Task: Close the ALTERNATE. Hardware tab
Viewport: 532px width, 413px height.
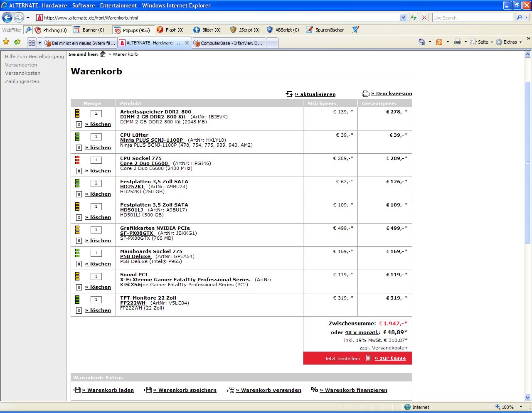Action: coord(187,43)
